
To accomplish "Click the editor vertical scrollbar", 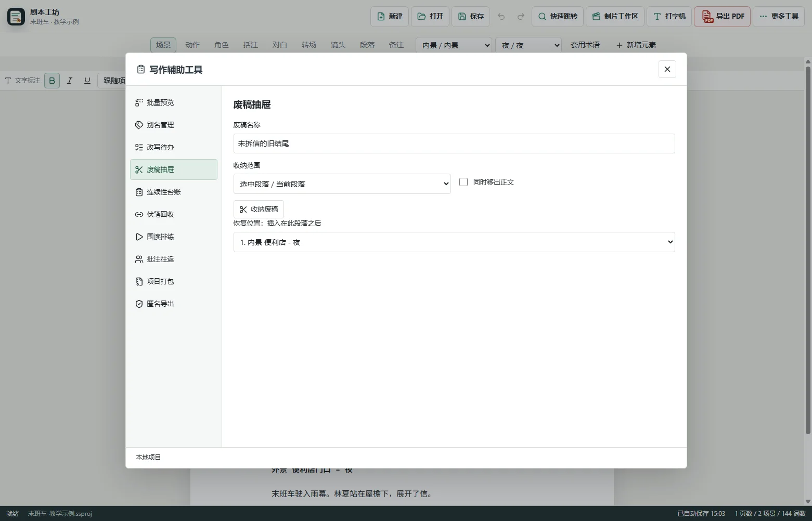I will pos(808,250).
